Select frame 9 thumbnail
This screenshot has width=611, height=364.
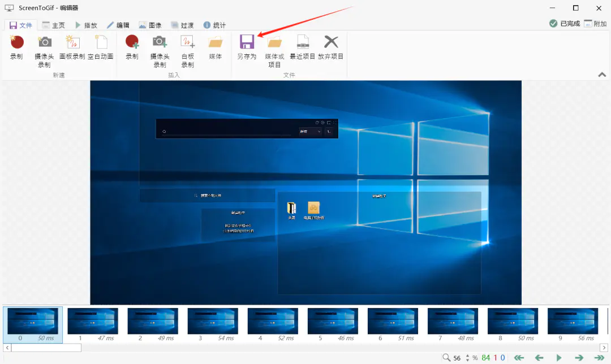pos(573,324)
